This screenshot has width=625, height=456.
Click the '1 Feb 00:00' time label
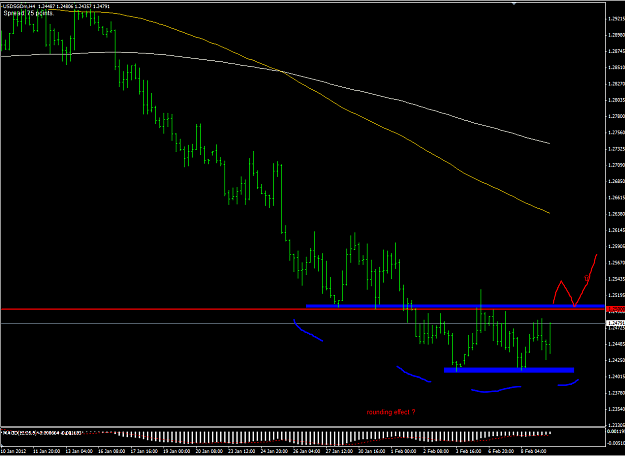point(403,451)
